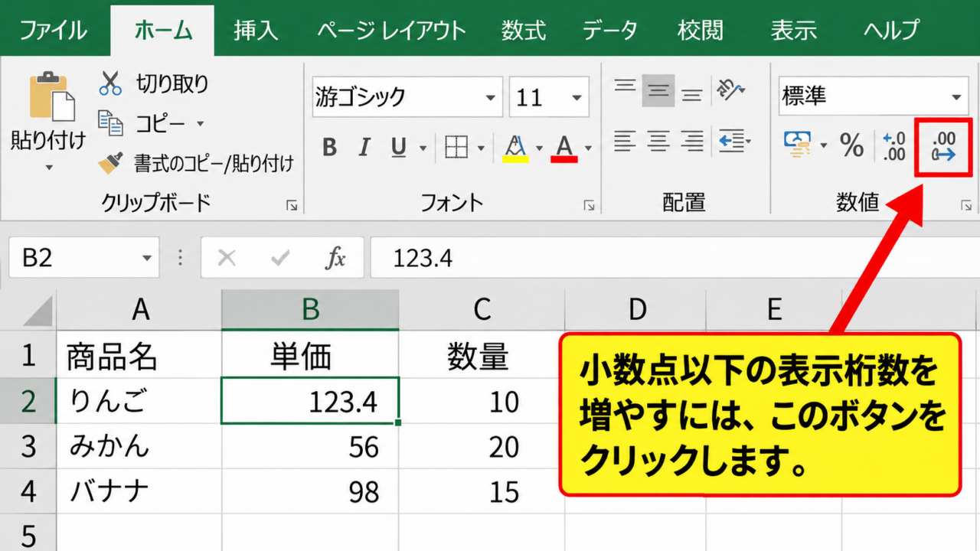Select the 単価 header cell

coord(310,355)
